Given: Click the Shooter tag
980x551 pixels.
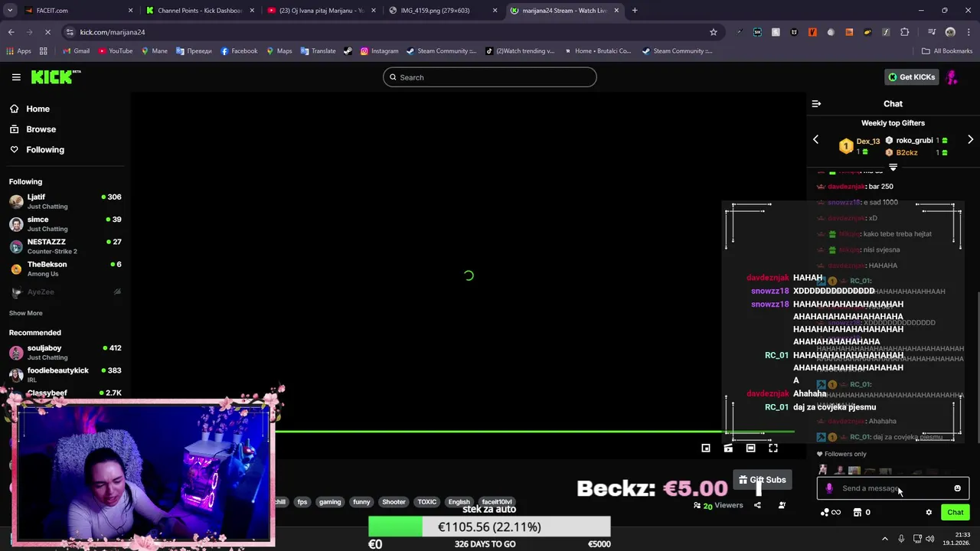Looking at the screenshot, I should pos(394,502).
